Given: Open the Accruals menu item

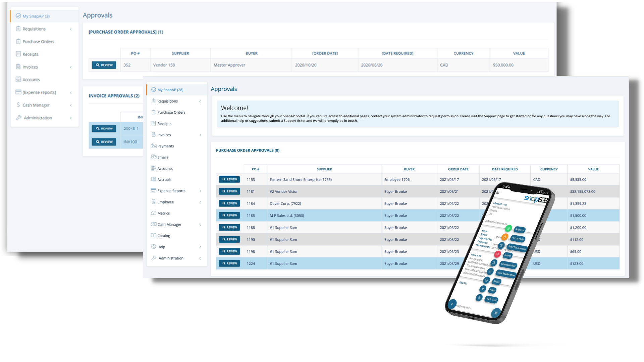Looking at the screenshot, I should (164, 180).
